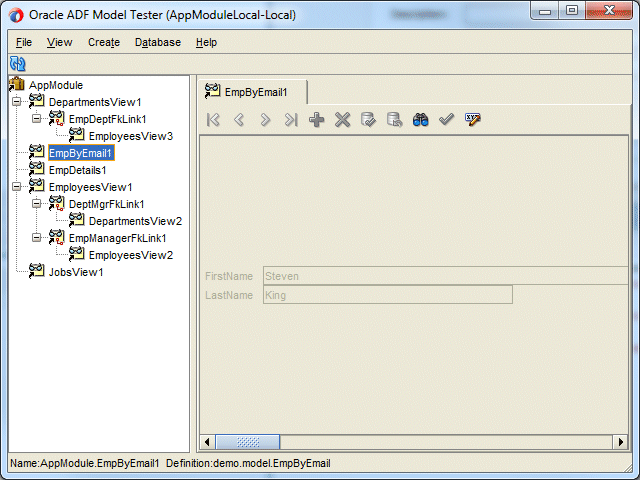
Task: Click EmpByEmail1 tree node icon
Action: pos(36,152)
